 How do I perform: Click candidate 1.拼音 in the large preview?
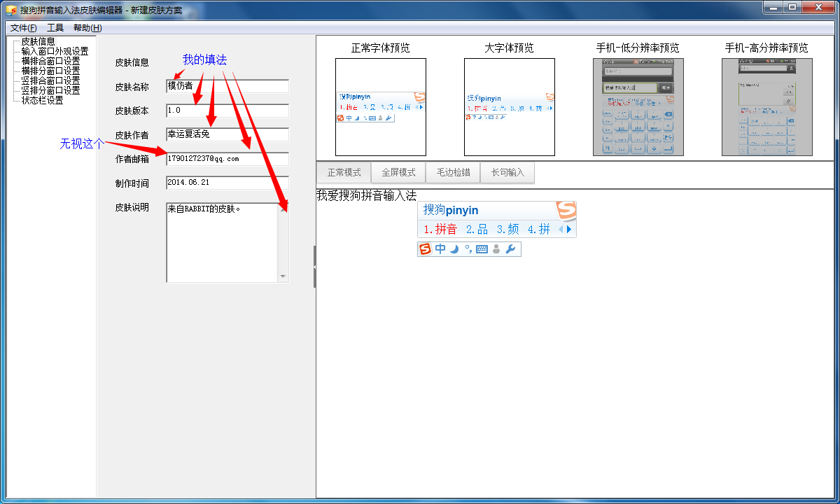click(440, 229)
